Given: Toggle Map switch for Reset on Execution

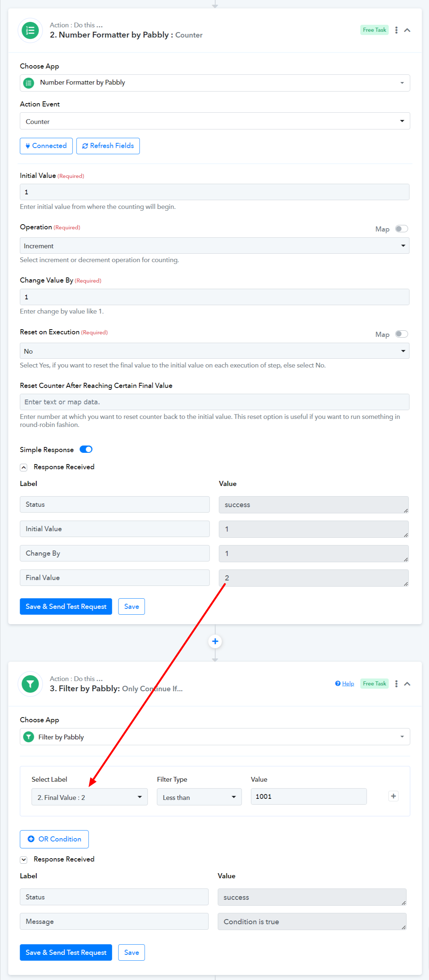Looking at the screenshot, I should point(401,334).
